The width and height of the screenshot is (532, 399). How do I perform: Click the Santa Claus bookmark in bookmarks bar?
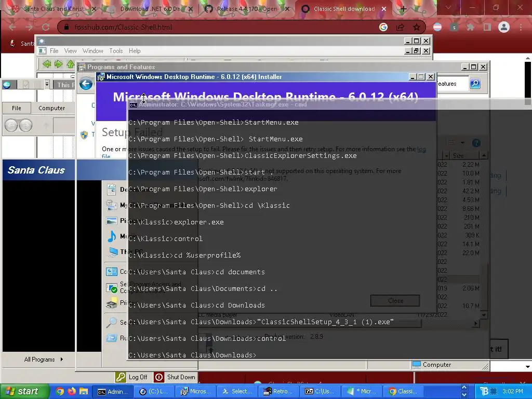click(22, 44)
